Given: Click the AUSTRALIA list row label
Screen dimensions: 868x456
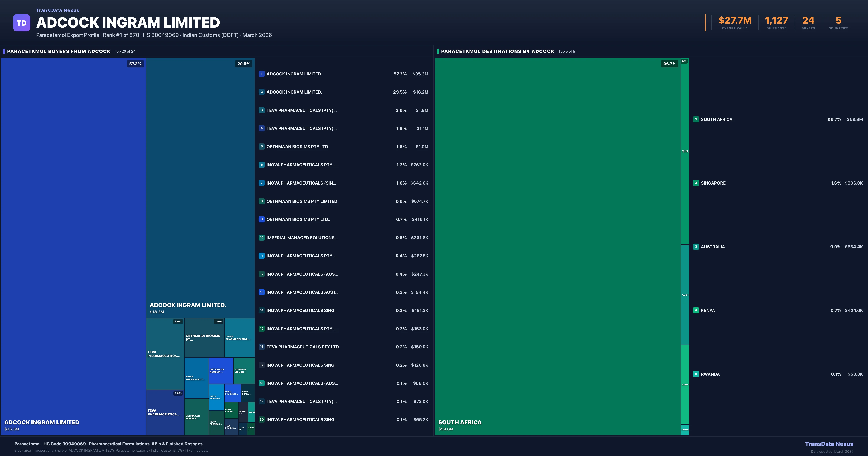Looking at the screenshot, I should pyautogui.click(x=713, y=247).
